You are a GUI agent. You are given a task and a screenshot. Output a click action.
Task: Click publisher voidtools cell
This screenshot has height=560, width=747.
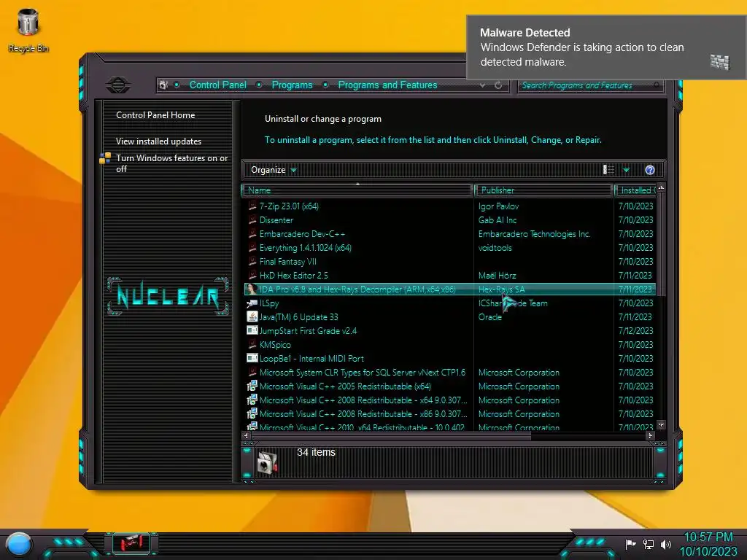pyautogui.click(x=495, y=248)
